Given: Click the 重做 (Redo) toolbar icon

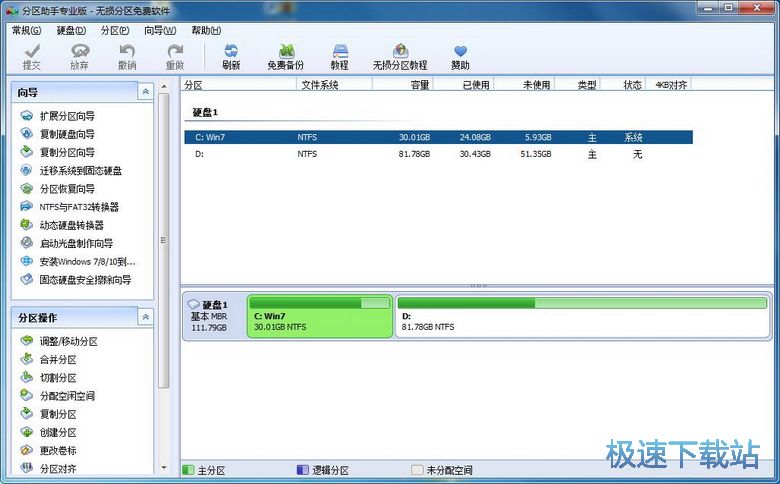Looking at the screenshot, I should pyautogui.click(x=175, y=56).
